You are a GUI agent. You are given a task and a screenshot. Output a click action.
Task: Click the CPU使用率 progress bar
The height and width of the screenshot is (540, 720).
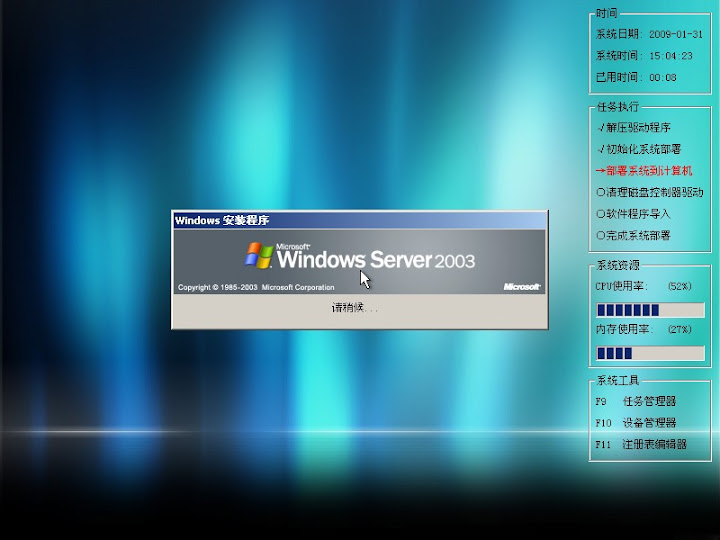point(650,310)
